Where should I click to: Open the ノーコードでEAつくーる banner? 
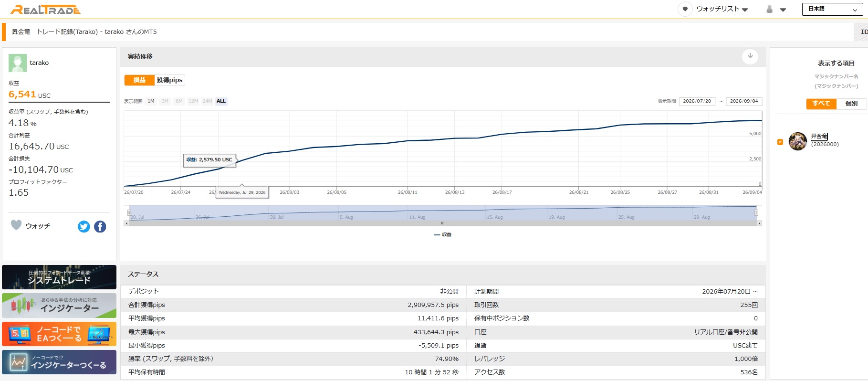[59, 334]
